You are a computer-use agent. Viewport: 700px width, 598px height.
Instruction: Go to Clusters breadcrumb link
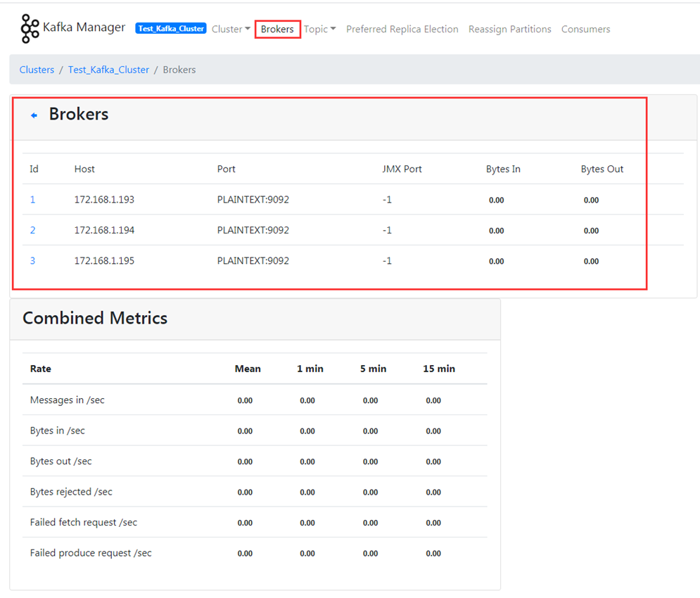(x=37, y=70)
